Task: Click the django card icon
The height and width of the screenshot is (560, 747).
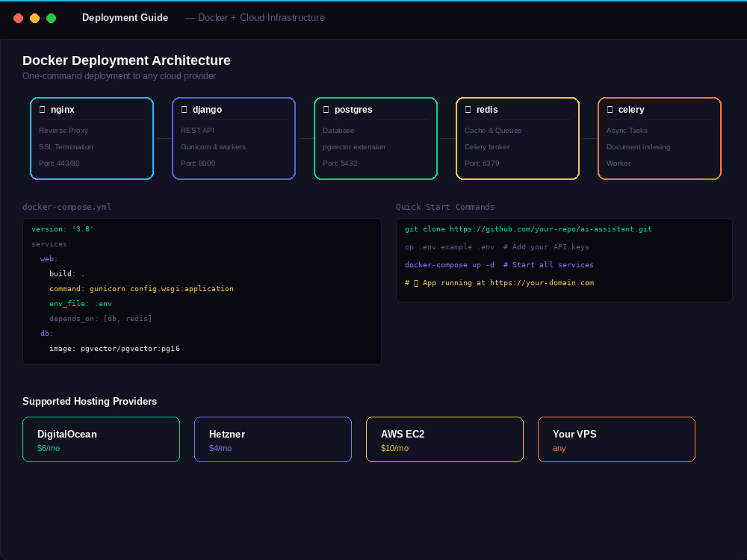Action: [184, 110]
